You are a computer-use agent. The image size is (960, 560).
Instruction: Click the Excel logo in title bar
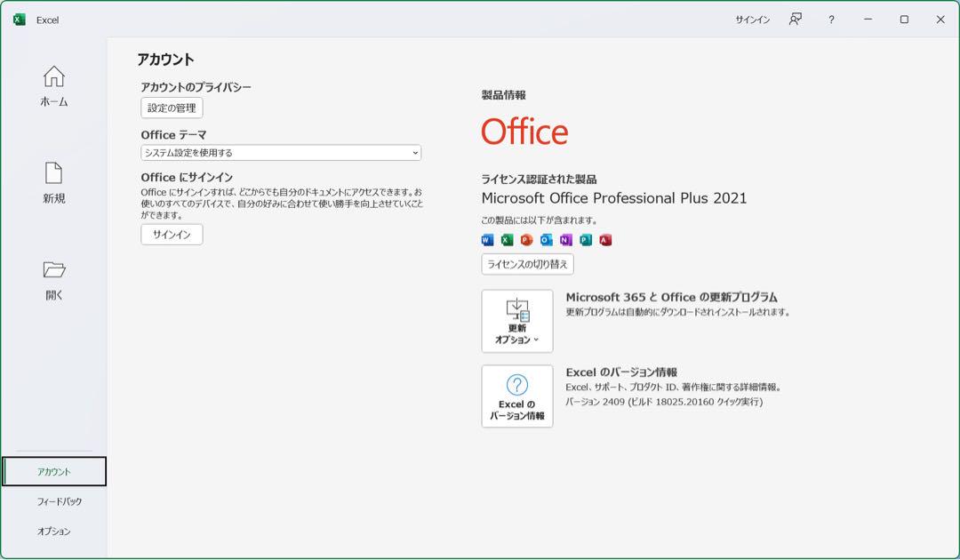pyautogui.click(x=19, y=20)
